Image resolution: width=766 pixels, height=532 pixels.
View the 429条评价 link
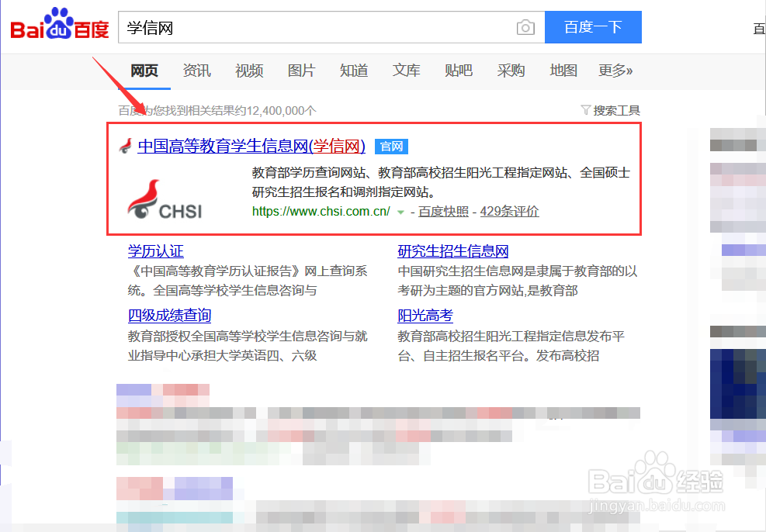pos(510,212)
